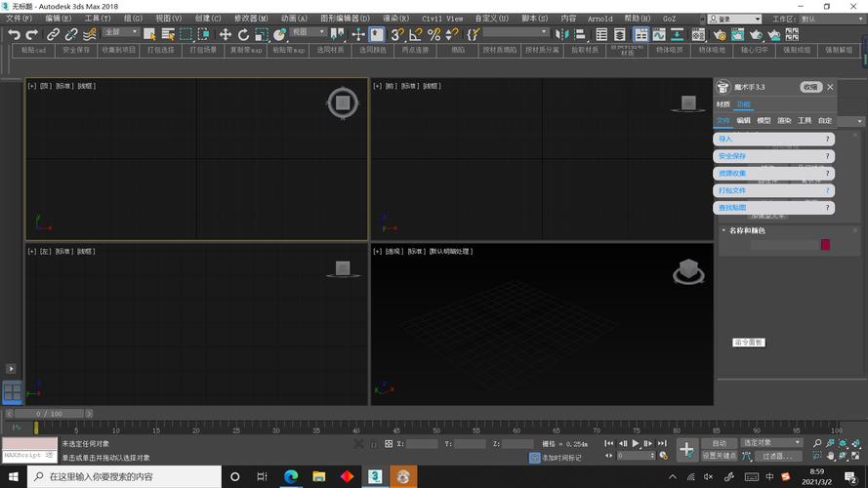Click the maximize viewport layout icon at bottom-left
The image size is (868, 488).
point(12,392)
